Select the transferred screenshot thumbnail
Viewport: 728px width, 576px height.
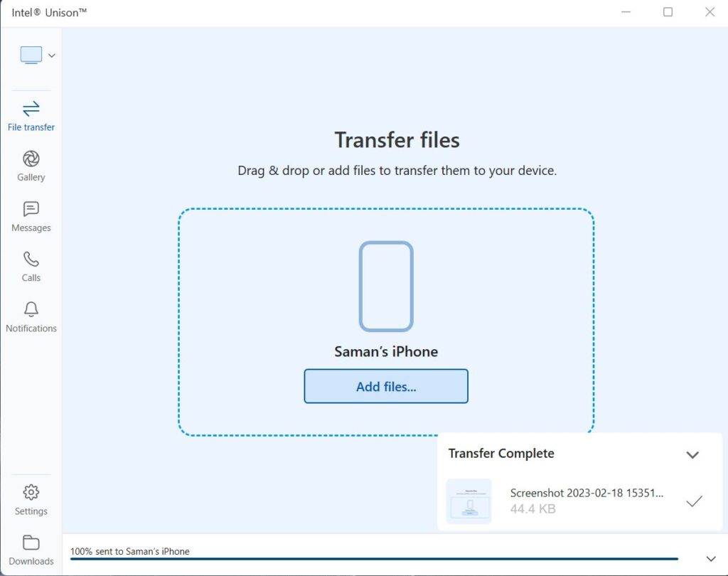(x=469, y=501)
